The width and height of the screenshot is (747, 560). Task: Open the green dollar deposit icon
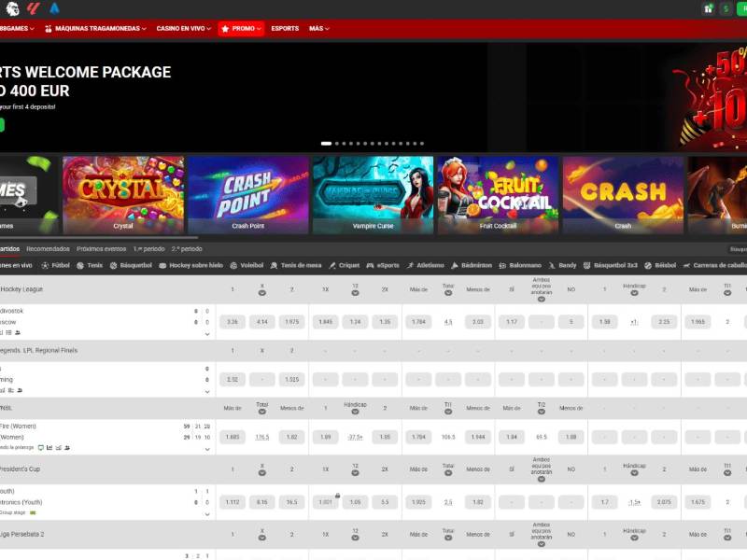726,8
